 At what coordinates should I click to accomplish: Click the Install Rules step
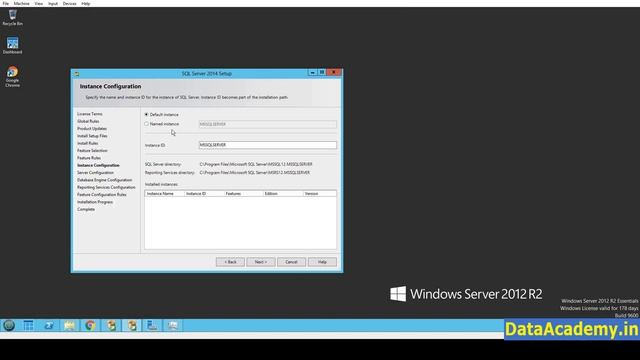point(88,143)
